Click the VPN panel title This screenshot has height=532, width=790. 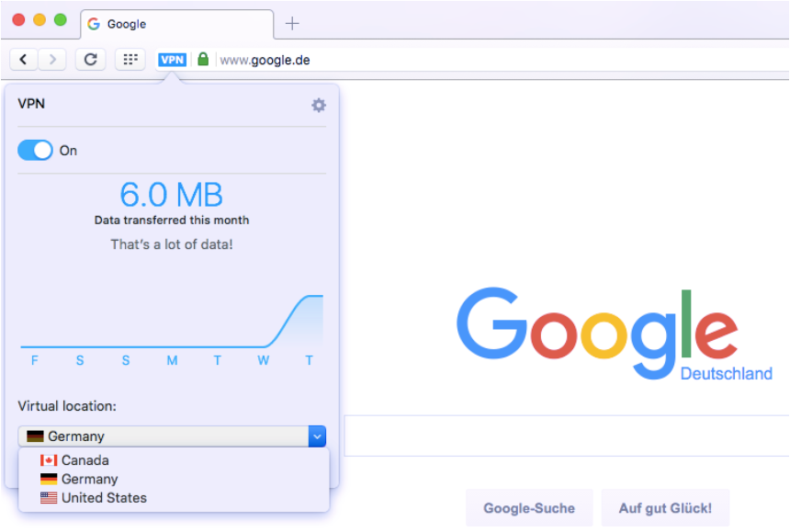tap(31, 104)
